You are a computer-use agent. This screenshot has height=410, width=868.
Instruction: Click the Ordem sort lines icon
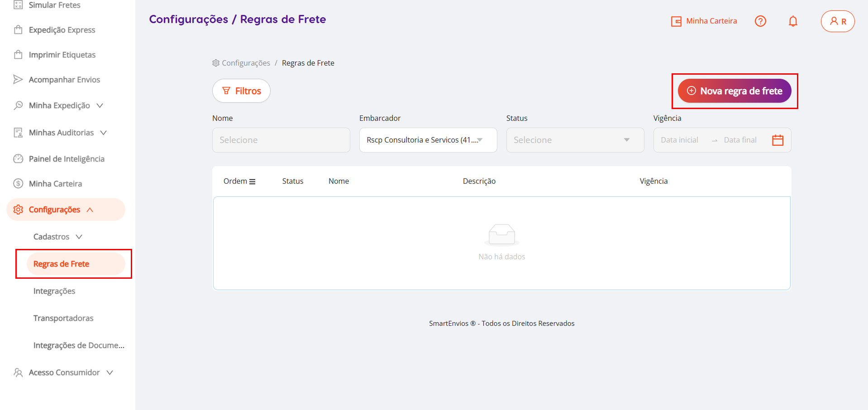[x=253, y=181]
